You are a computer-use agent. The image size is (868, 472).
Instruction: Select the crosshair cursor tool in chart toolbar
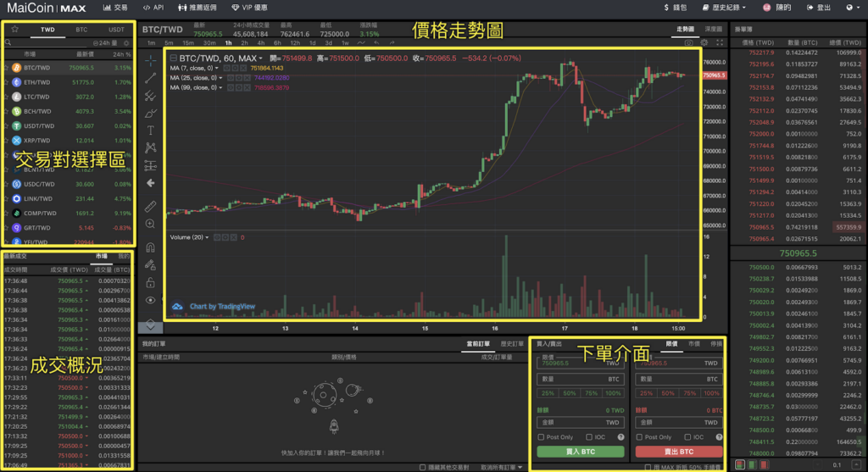tap(150, 60)
